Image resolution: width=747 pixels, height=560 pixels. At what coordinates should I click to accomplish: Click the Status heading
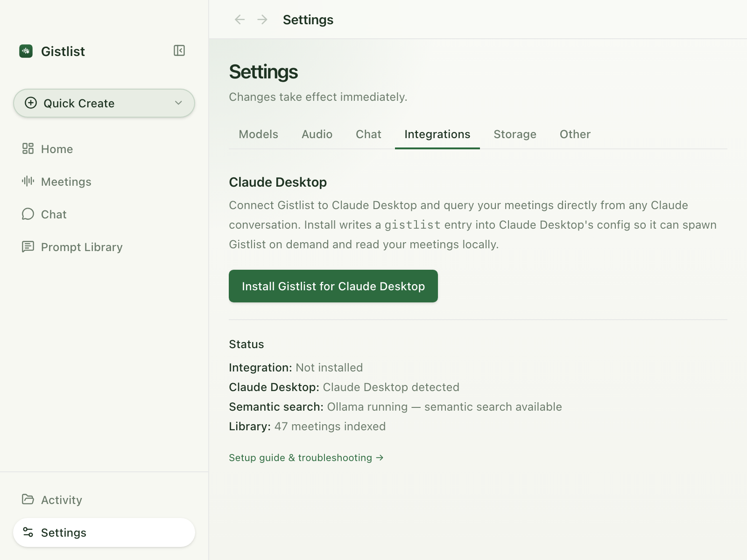click(x=247, y=344)
